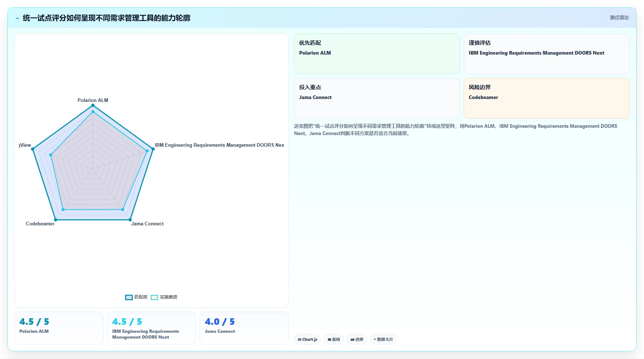
Task: Click the outer 匹配度 point at the View axis
Action: 33,149
